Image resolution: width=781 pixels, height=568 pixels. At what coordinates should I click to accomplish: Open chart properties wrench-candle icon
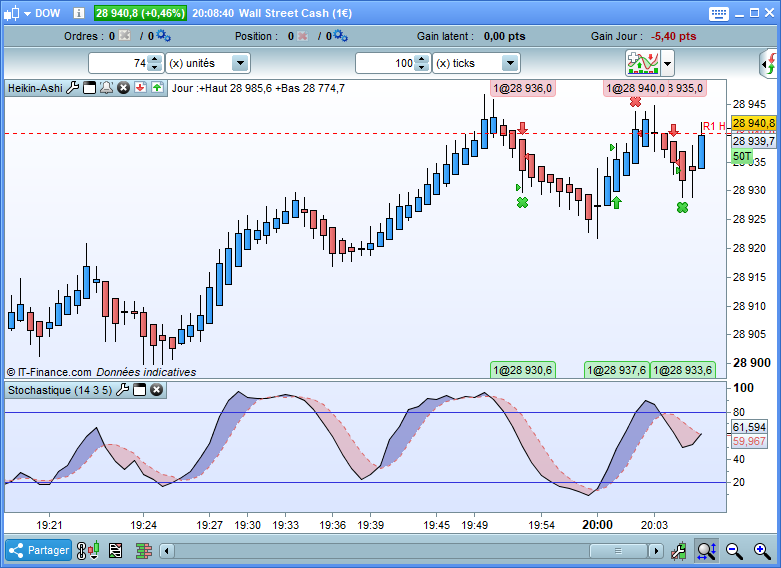click(678, 551)
